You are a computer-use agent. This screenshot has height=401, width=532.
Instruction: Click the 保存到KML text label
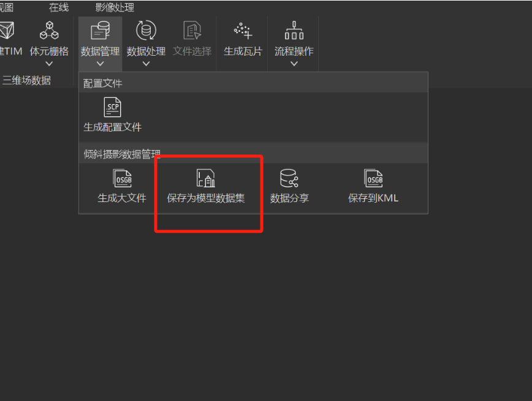click(373, 198)
